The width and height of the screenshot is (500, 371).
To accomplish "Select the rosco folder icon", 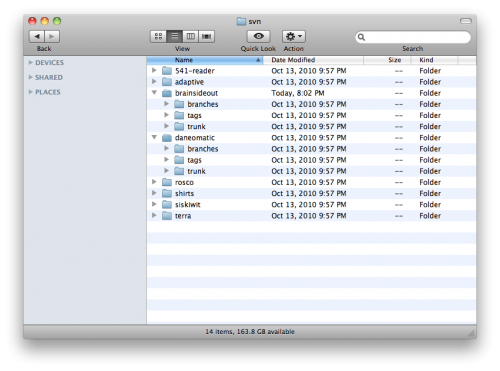I will pos(167,182).
